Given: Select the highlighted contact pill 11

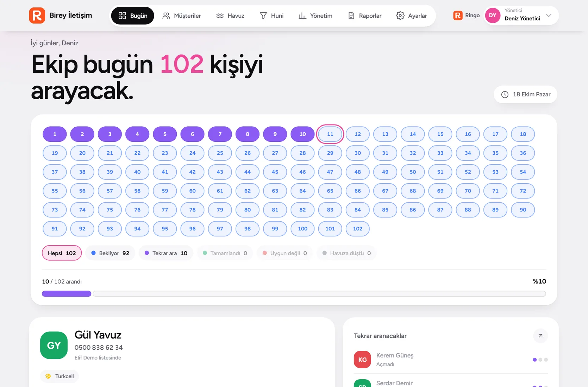Looking at the screenshot, I should pos(330,134).
